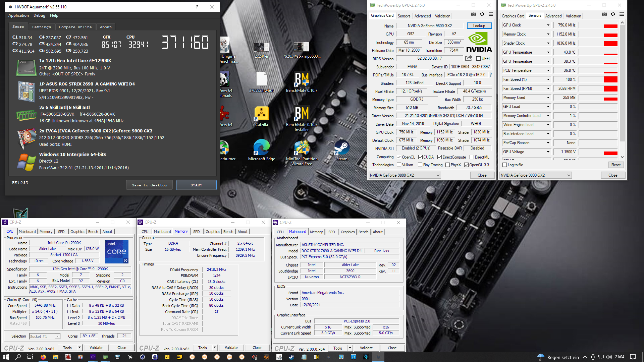Click the GPU-Z screenshot camera icon in left window
This screenshot has width=644, height=362.
473,14
